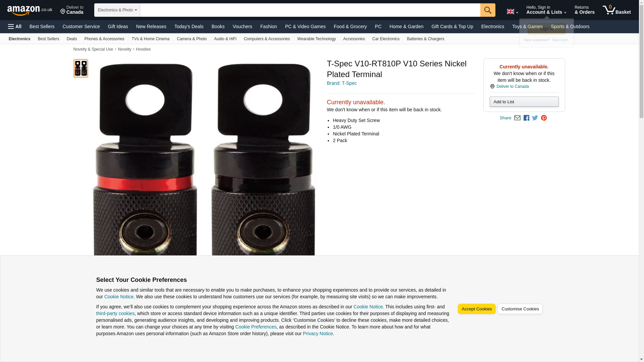Expand the Electronics & Photo search category dropdown
644x362 pixels.
[117, 10]
